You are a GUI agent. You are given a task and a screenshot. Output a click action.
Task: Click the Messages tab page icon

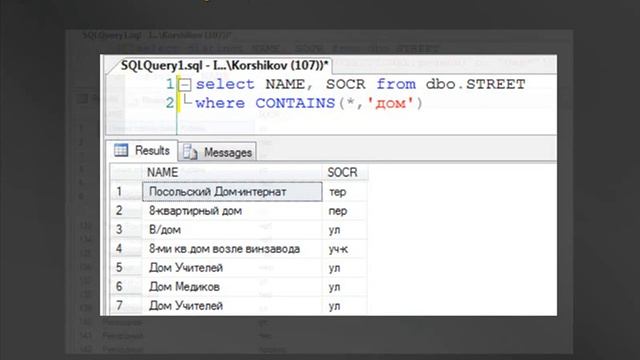[x=190, y=152]
